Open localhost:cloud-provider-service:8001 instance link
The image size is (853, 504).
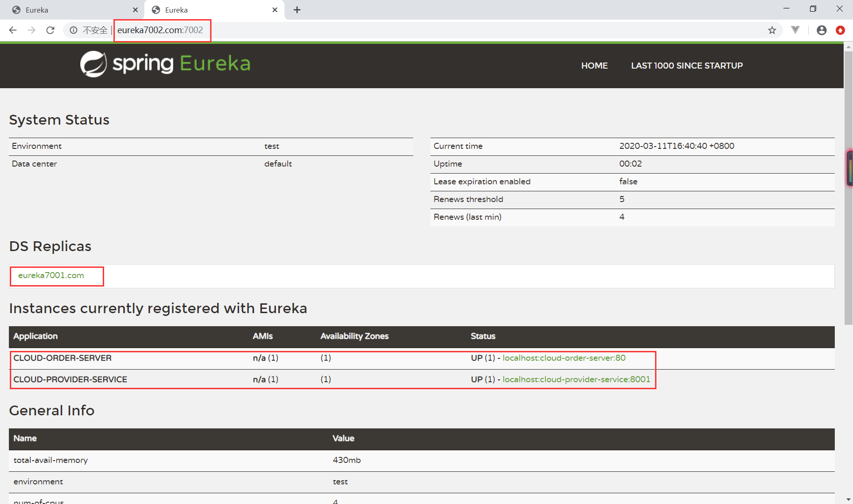576,379
